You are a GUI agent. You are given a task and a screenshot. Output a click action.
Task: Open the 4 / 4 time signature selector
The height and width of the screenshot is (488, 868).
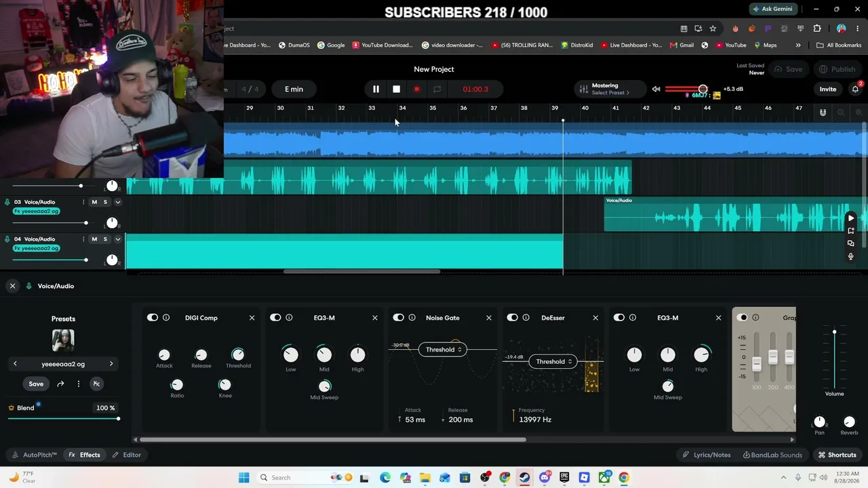(x=250, y=89)
